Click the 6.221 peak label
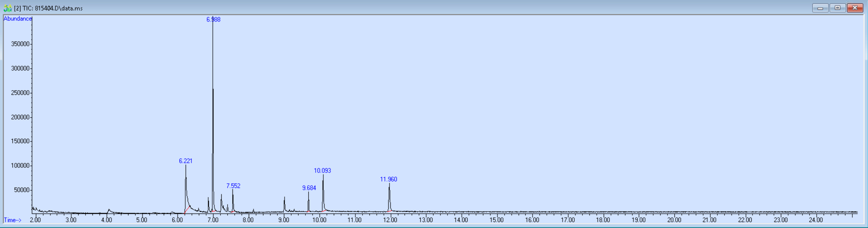 [186, 161]
